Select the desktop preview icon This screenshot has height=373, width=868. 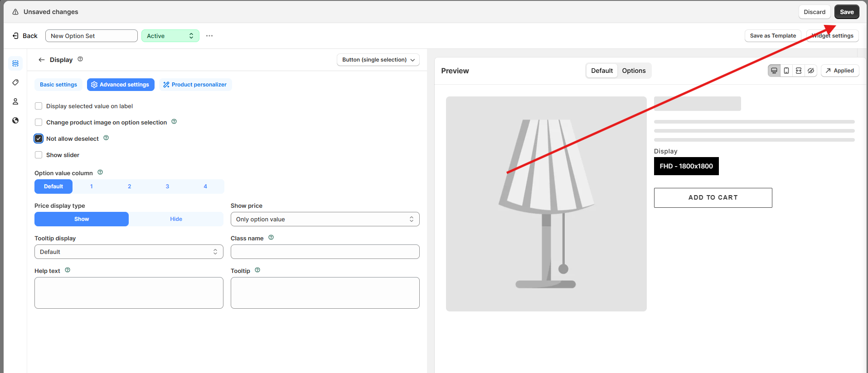coord(774,71)
